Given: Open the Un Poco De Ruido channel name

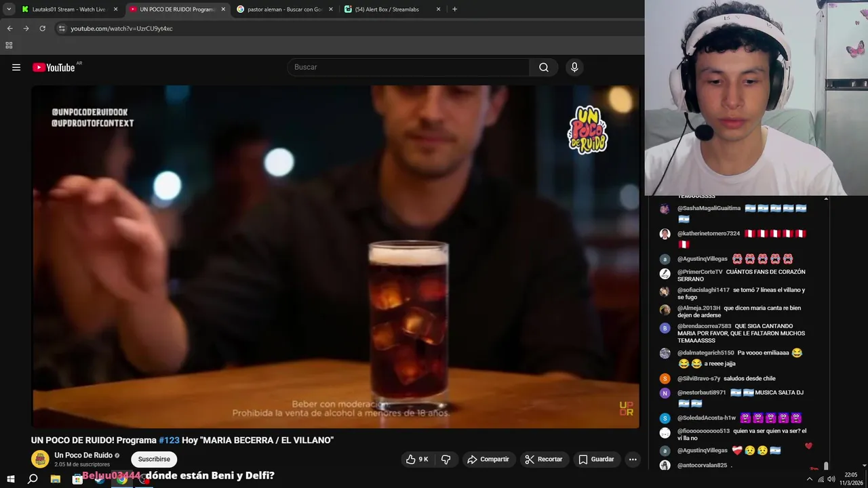Looking at the screenshot, I should coord(83,455).
